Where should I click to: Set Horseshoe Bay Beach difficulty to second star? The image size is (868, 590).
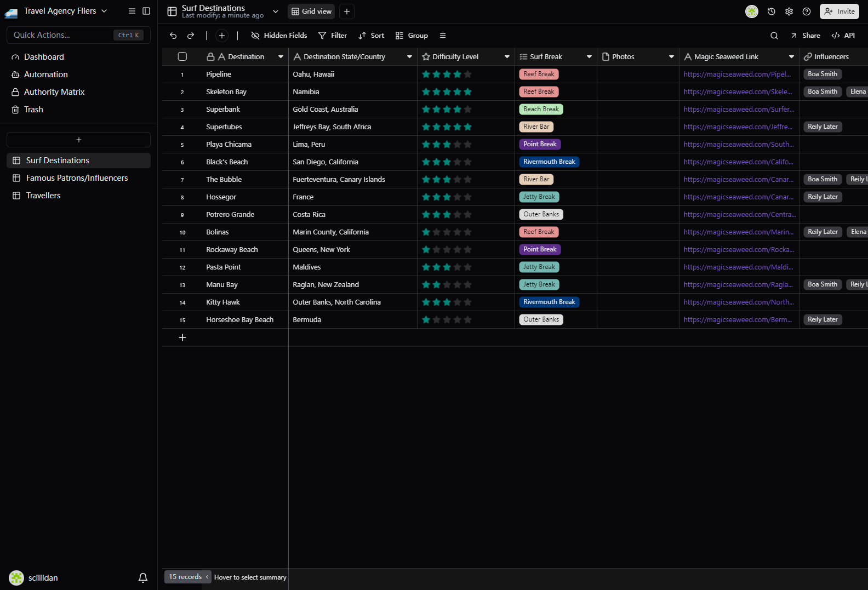436,320
